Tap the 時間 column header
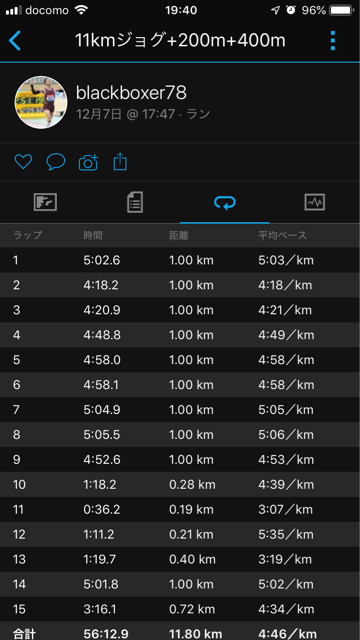Image resolution: width=360 pixels, height=640 pixels. (x=93, y=236)
